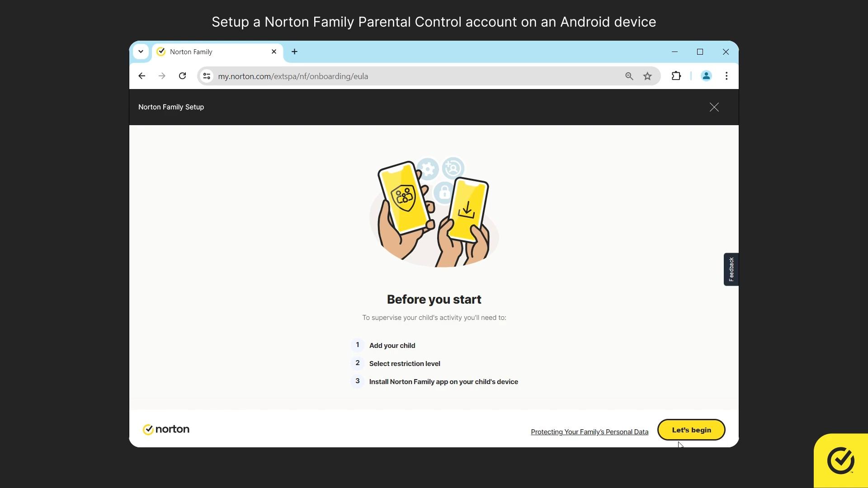Click 'To supervise your child's activity' text
This screenshot has width=868, height=488.
tap(434, 318)
